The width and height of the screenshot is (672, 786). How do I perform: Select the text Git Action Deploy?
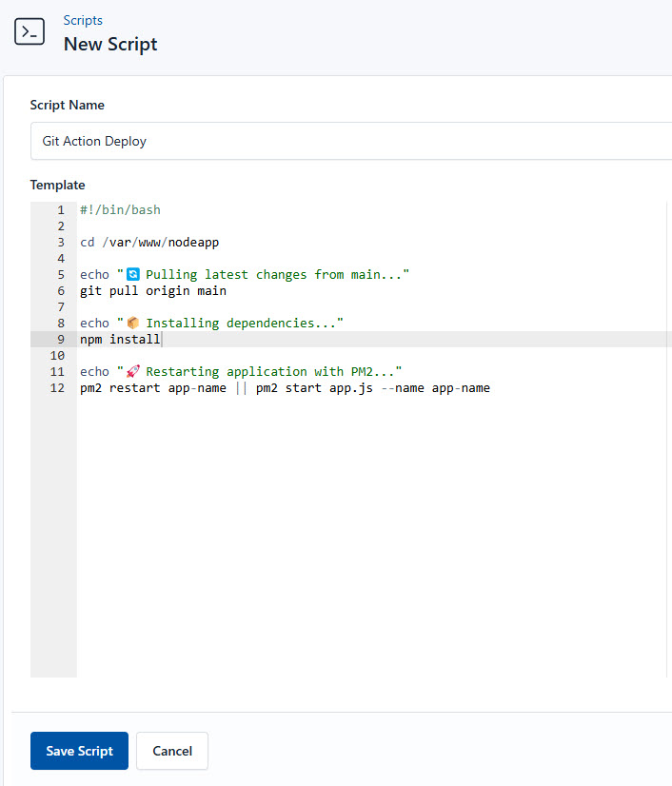(x=93, y=141)
